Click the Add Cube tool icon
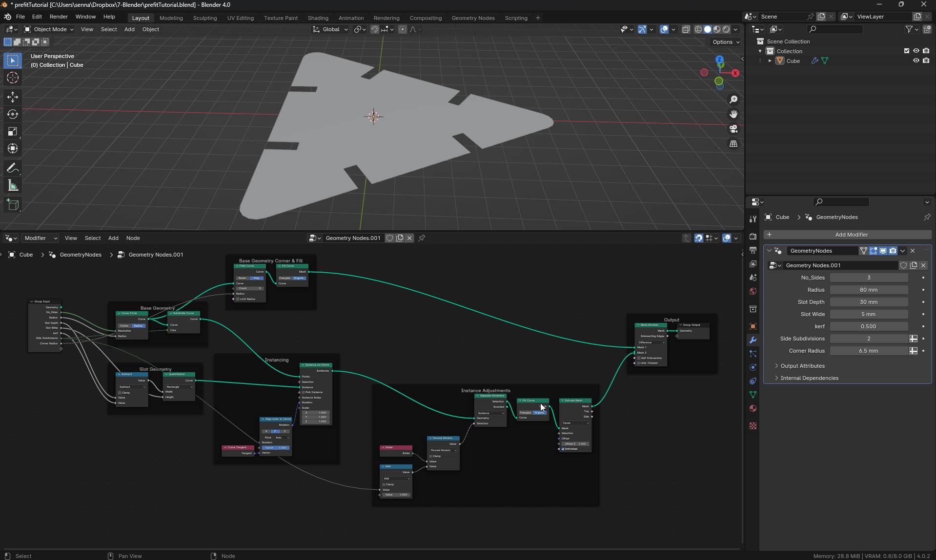Screen dimensions: 936x560 (x=13, y=205)
